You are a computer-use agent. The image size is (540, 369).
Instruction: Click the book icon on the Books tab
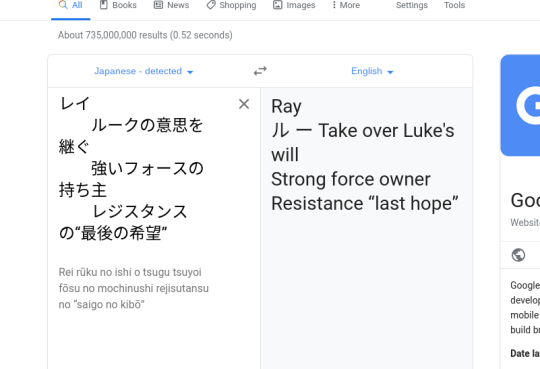[104, 5]
